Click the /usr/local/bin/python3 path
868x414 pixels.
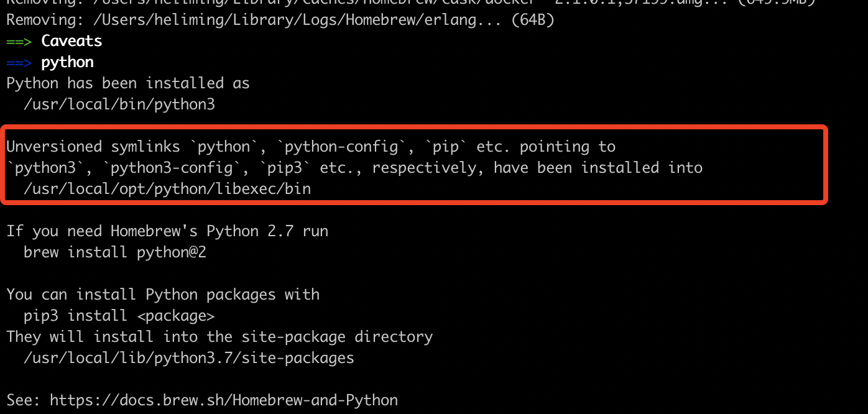click(119, 104)
